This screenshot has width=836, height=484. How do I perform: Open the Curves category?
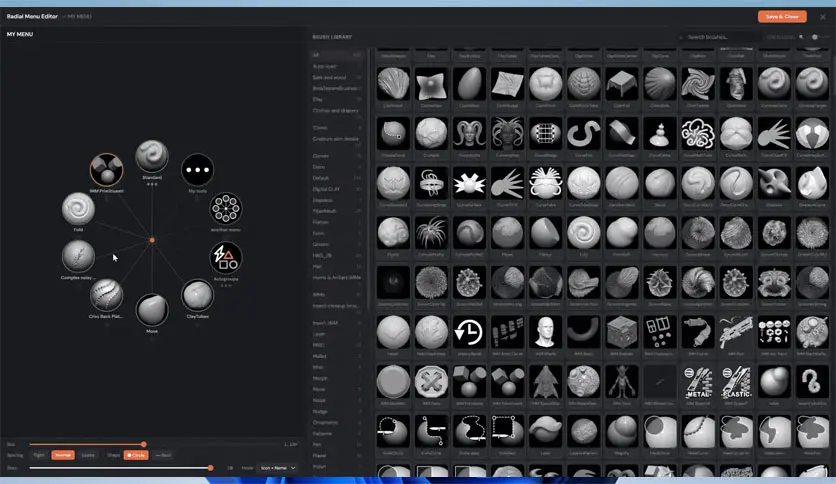point(337,156)
